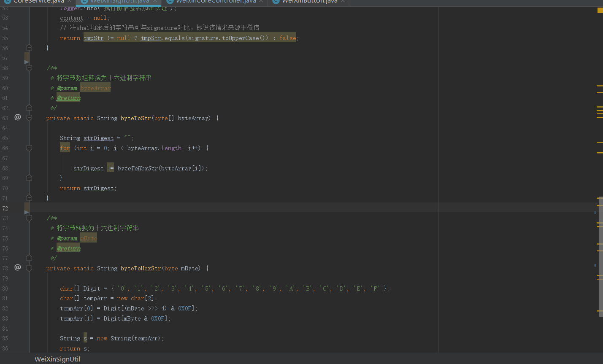Click byteArray.length in the for loop
This screenshot has height=364, width=603.
point(154,148)
